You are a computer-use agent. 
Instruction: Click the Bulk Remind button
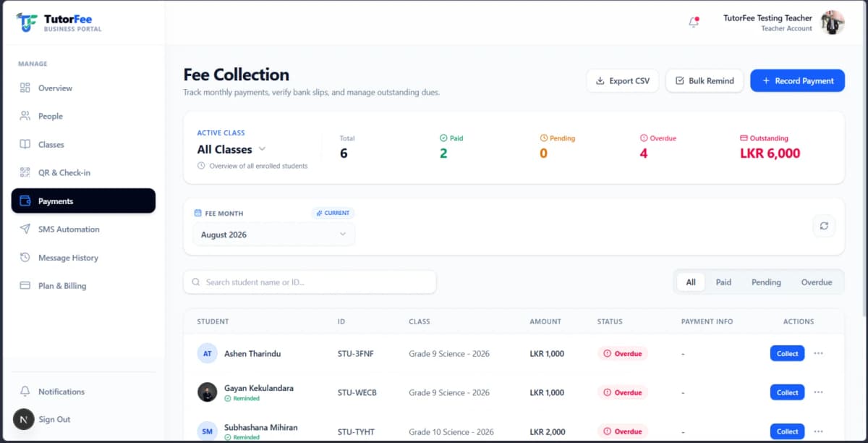tap(705, 81)
